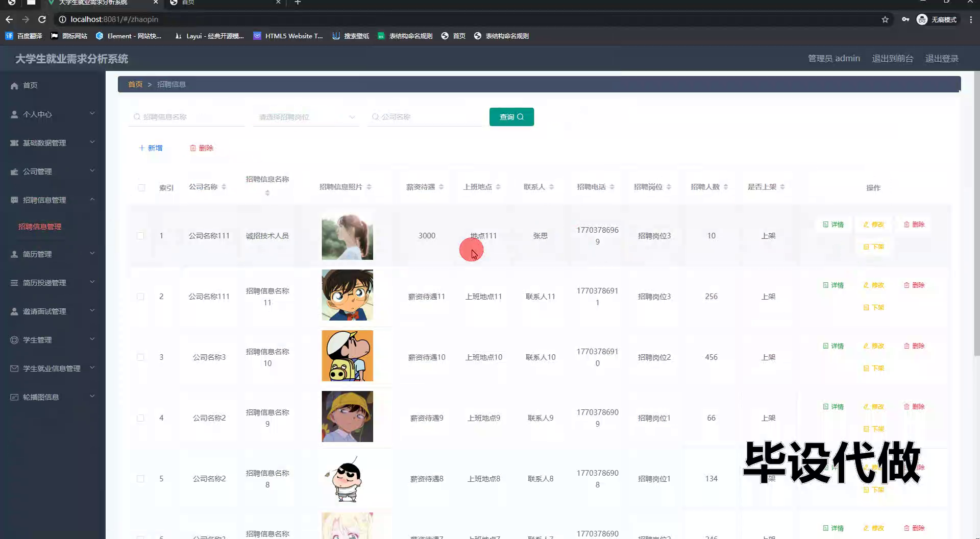Viewport: 980px width, 539px height.
Task: Expand the 基础数据管理 menu chevron
Action: pyautogui.click(x=92, y=142)
